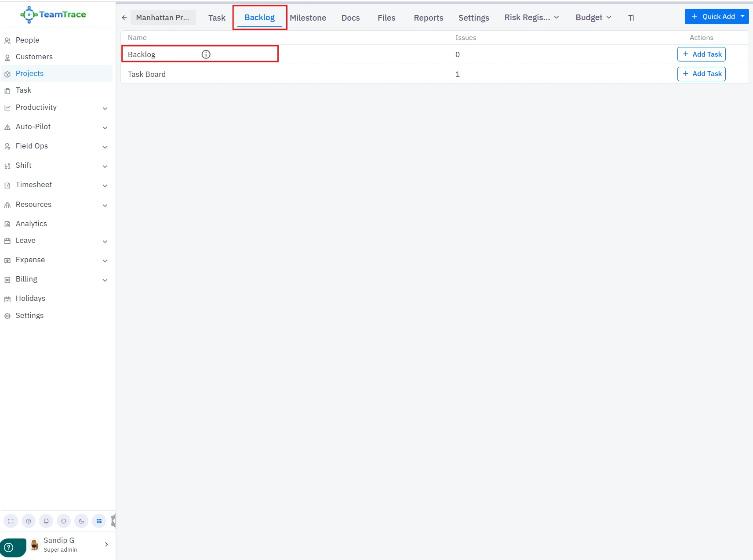This screenshot has height=560, width=753.
Task: Toggle dark mode with the moon icon
Action: pos(81,521)
